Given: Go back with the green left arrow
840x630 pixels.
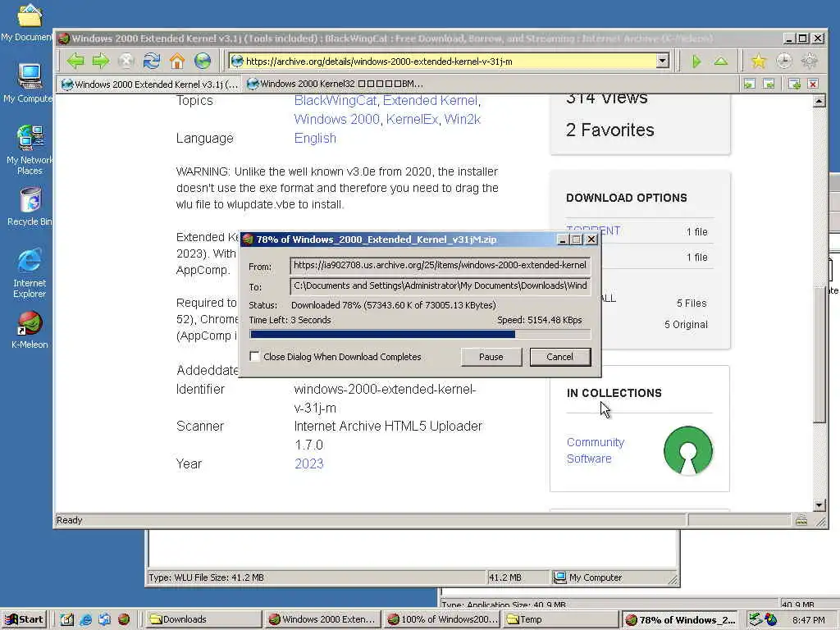Looking at the screenshot, I should pos(75,61).
